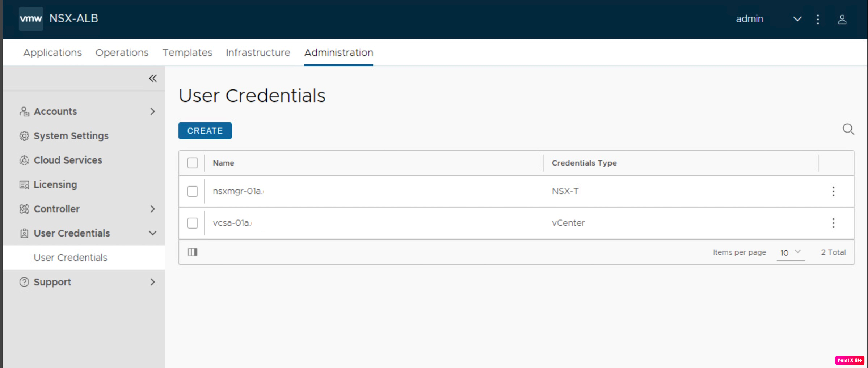Expand the Items per page selector
The height and width of the screenshot is (368, 868).
(790, 252)
